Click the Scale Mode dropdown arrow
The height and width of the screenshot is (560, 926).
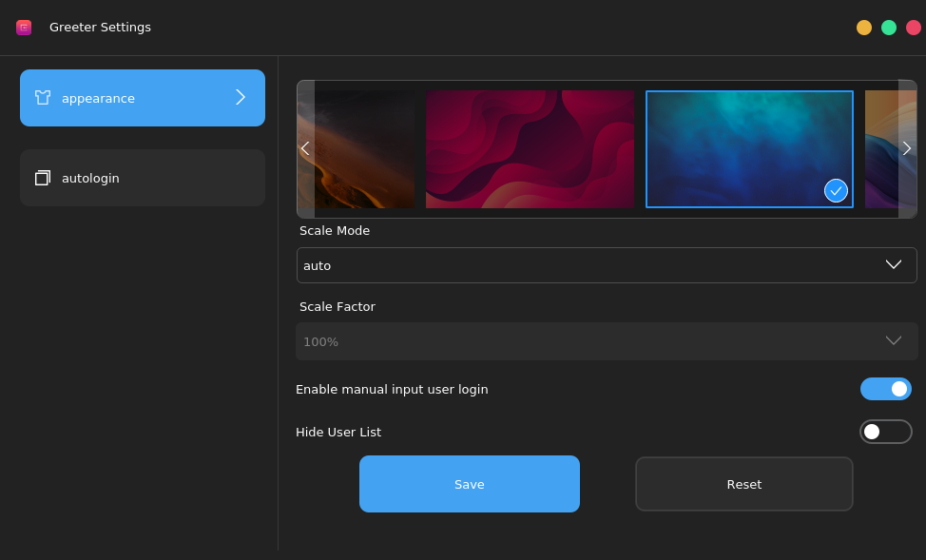[894, 265]
